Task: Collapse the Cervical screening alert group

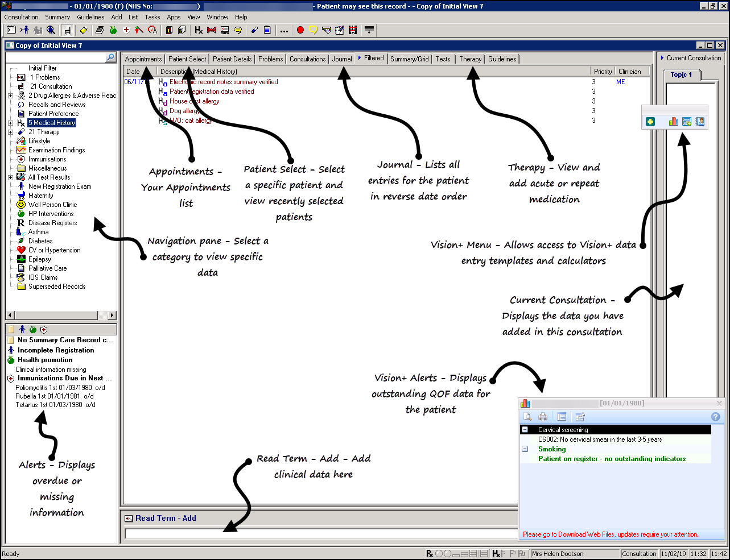Action: 525,430
